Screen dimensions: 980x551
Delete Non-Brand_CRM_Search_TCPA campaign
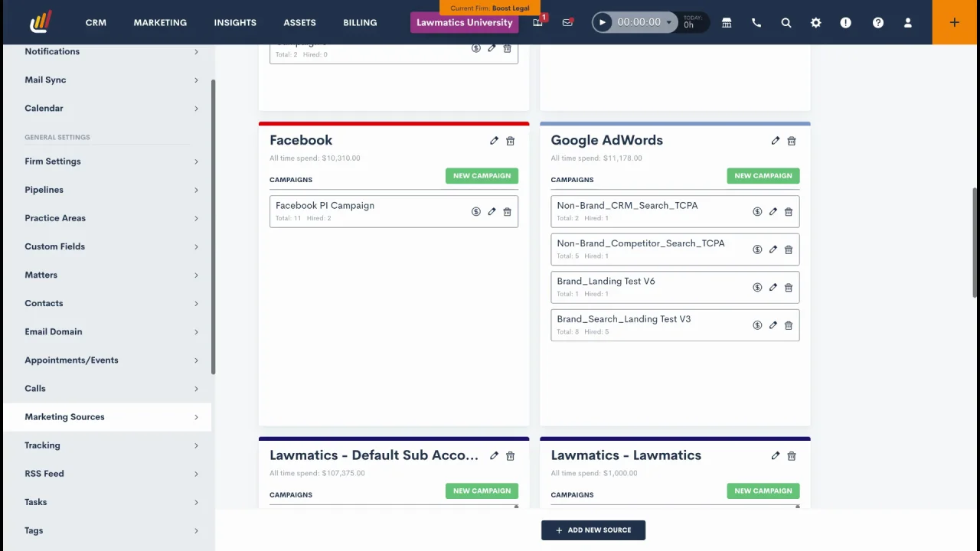click(x=789, y=212)
